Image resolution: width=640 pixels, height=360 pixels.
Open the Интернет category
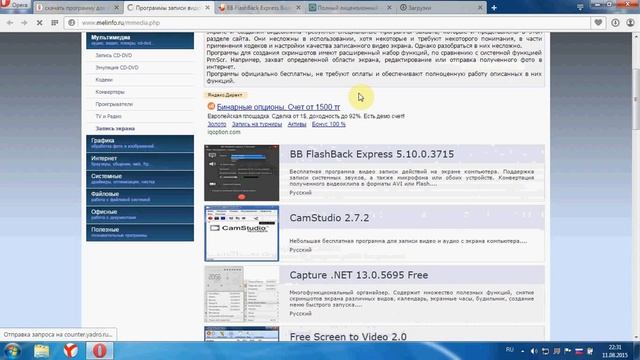tap(140, 161)
